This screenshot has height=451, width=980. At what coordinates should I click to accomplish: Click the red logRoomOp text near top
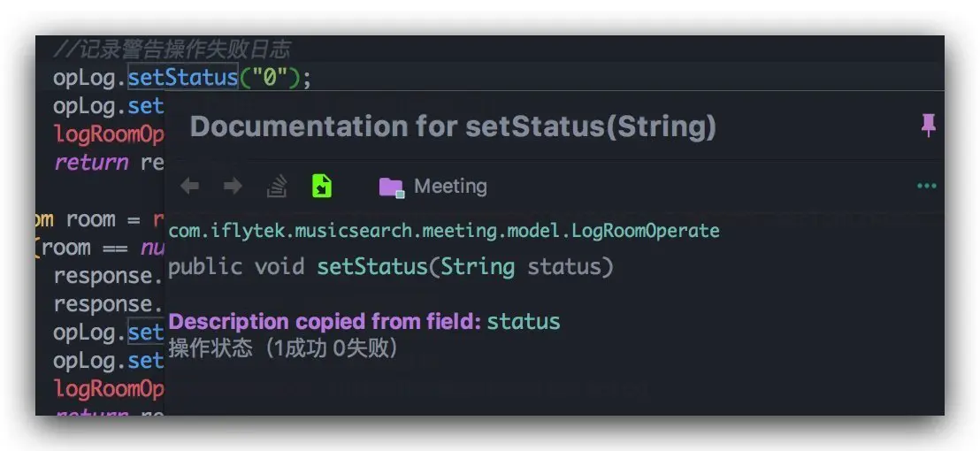click(x=110, y=134)
